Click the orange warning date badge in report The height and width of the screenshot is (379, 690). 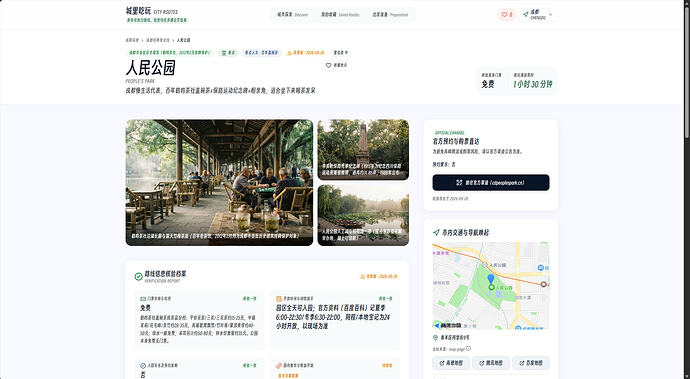[x=379, y=276]
